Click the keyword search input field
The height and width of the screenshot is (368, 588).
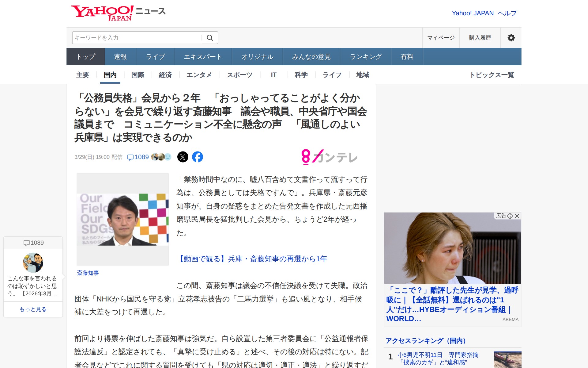(x=135, y=37)
